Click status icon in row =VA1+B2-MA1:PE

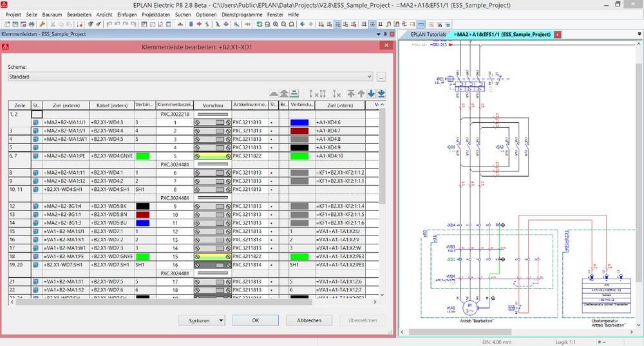(35, 256)
